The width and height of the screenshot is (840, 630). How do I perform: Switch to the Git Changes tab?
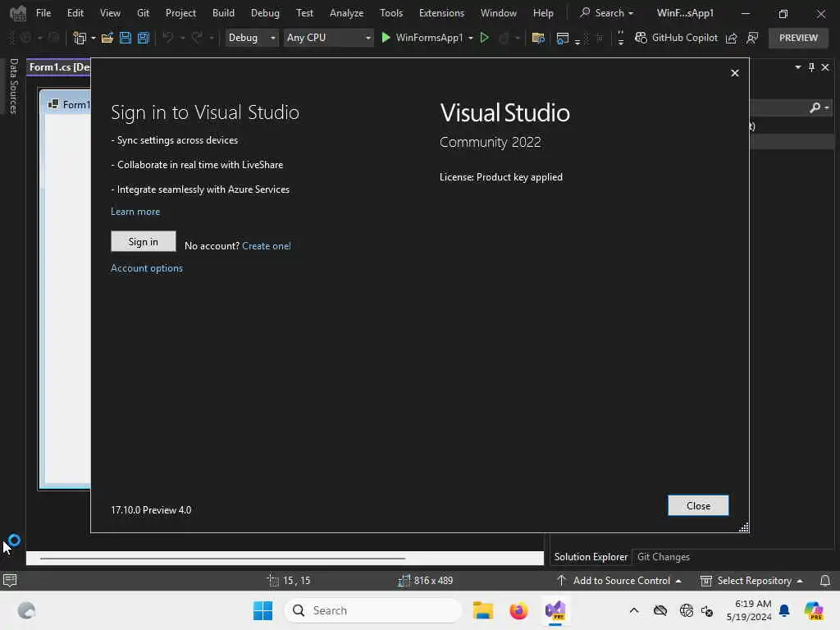click(663, 557)
